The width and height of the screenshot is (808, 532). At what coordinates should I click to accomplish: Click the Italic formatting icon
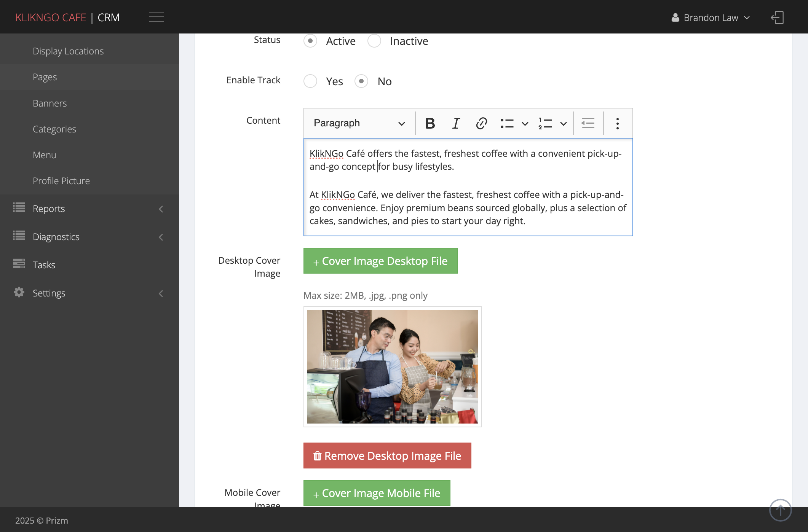click(456, 123)
